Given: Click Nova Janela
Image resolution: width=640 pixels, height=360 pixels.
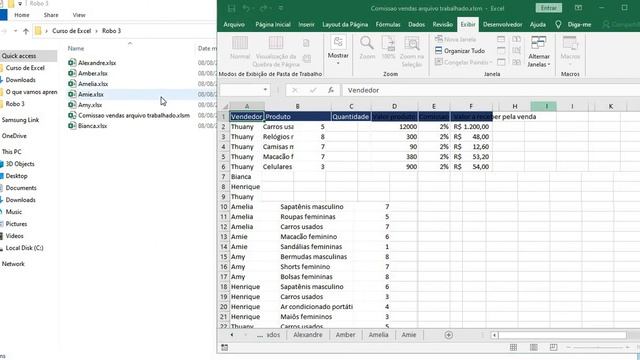Looking at the screenshot, I should 456,39.
